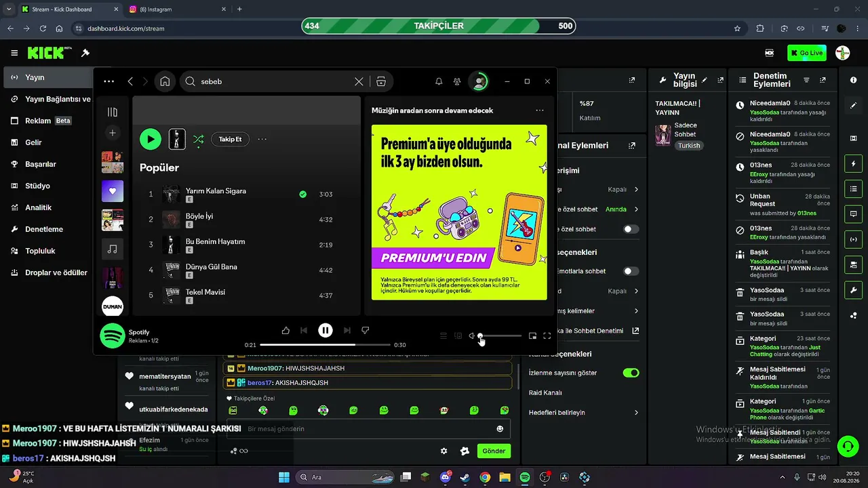Open Kick account avatar menu
Image resolution: width=868 pixels, height=488 pixels.
843,53
